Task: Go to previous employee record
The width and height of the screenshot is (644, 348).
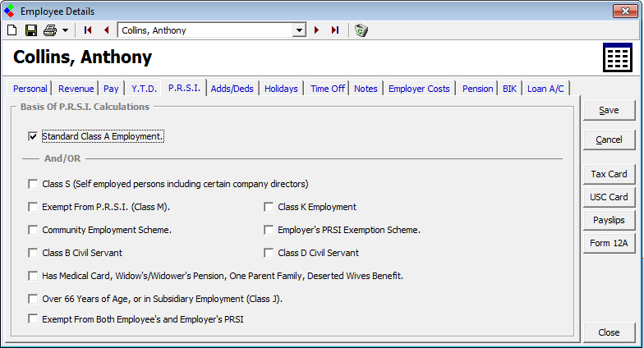Action: (x=107, y=30)
